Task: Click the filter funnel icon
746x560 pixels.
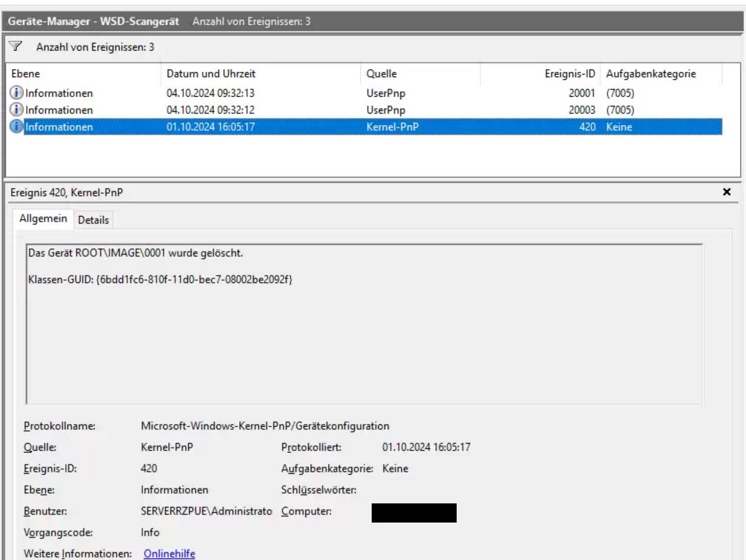Action: pyautogui.click(x=16, y=46)
